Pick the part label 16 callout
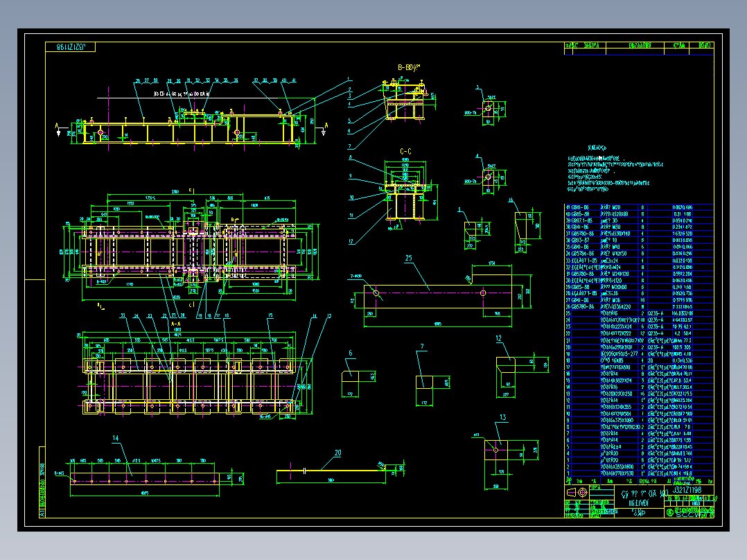Image resolution: width=747 pixels, height=560 pixels. tap(511, 200)
